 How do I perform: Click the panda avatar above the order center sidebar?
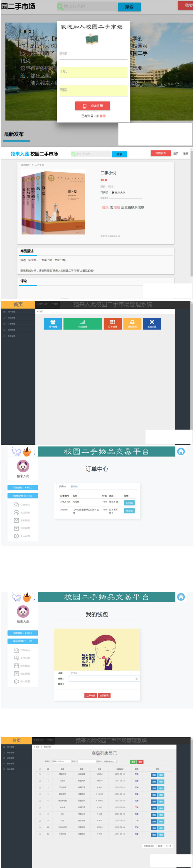[x=23, y=466]
